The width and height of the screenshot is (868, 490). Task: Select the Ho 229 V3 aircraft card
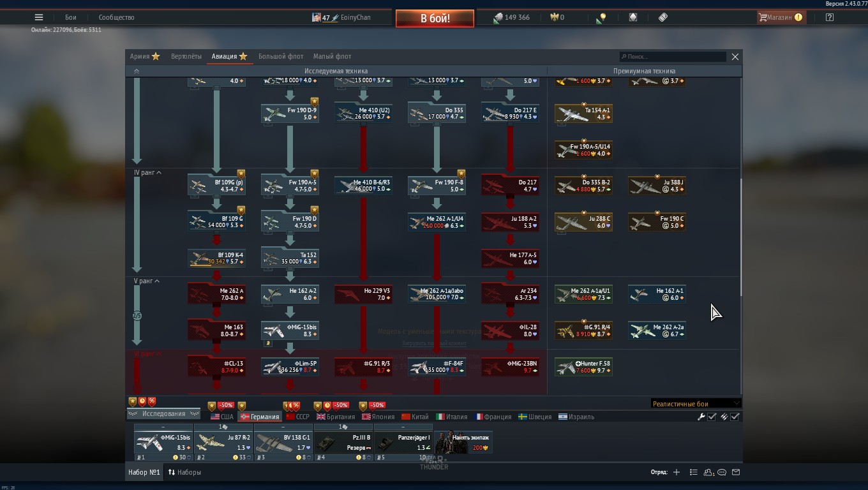click(363, 294)
